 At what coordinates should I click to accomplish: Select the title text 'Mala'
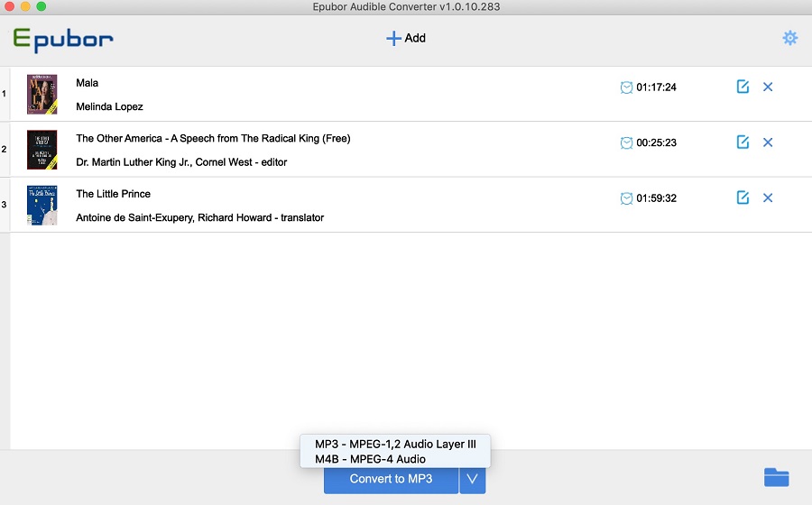[x=87, y=83]
